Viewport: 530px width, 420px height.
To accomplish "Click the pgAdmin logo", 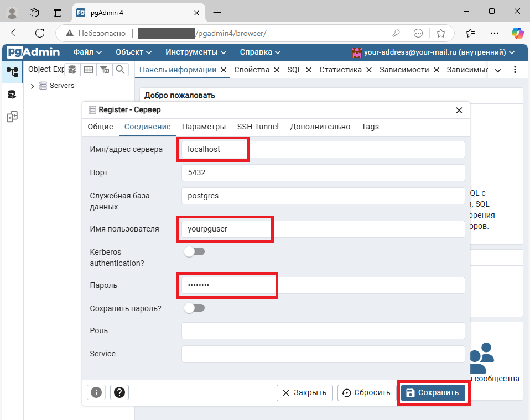I will (x=33, y=52).
